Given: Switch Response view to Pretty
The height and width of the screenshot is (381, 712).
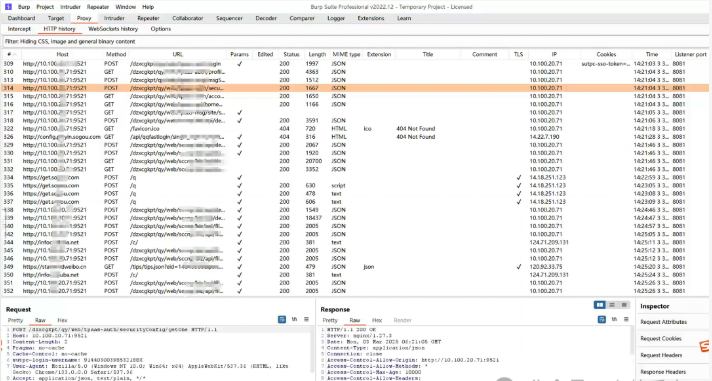Looking at the screenshot, I should (x=330, y=320).
